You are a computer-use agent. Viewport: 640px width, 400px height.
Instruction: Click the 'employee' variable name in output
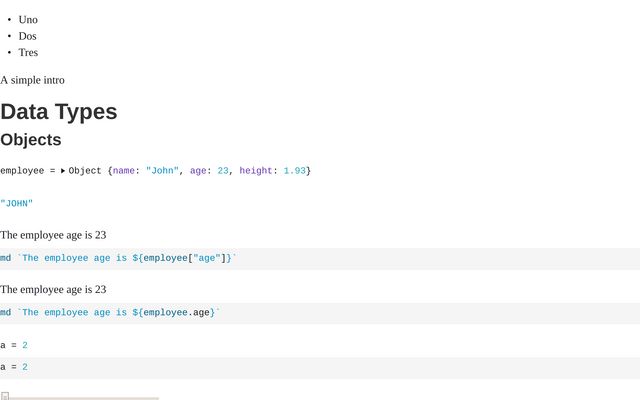[21, 171]
